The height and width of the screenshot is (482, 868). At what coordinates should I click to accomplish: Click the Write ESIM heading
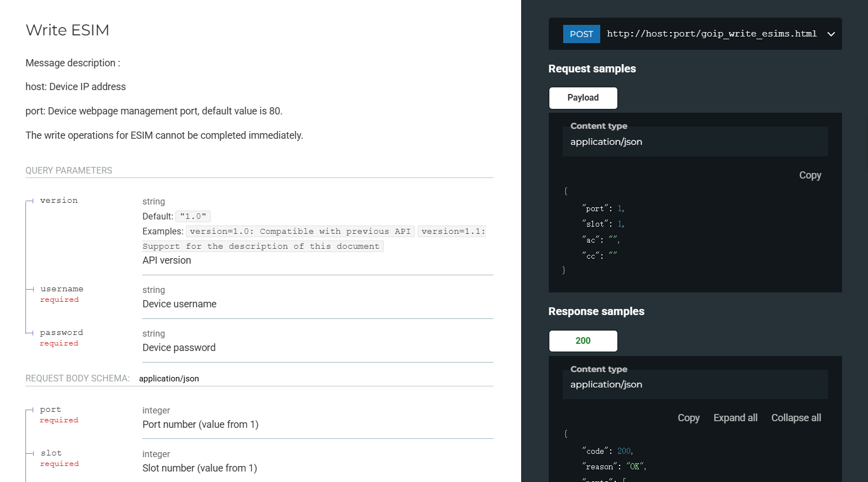[67, 30]
